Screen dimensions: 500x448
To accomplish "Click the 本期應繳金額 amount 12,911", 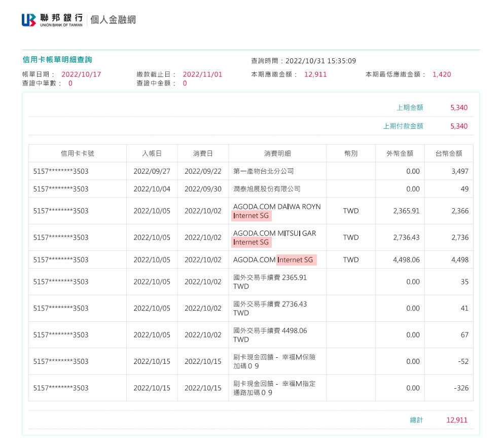I will (x=315, y=73).
